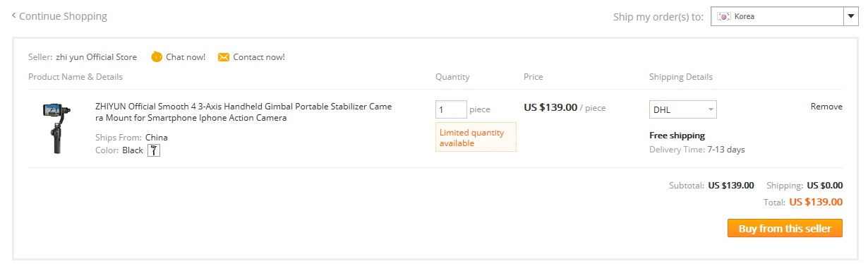Select the Black color variant icon

(154, 150)
